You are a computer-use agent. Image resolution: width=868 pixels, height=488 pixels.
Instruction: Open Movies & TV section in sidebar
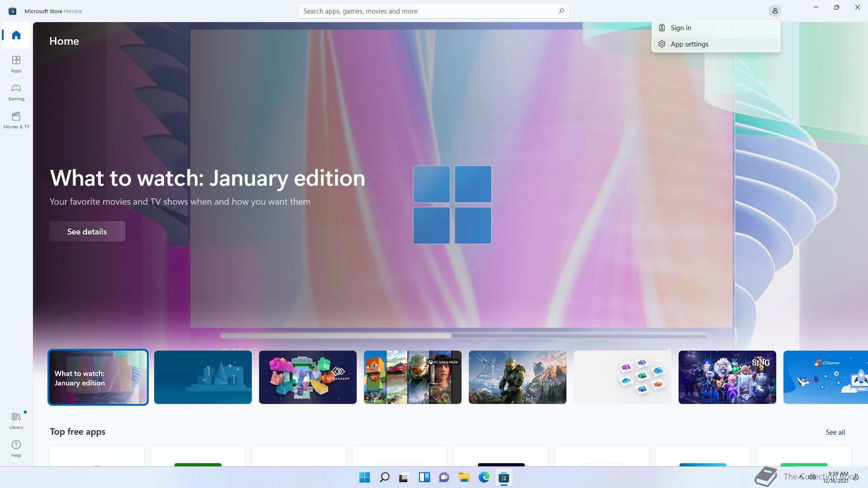pos(16,120)
